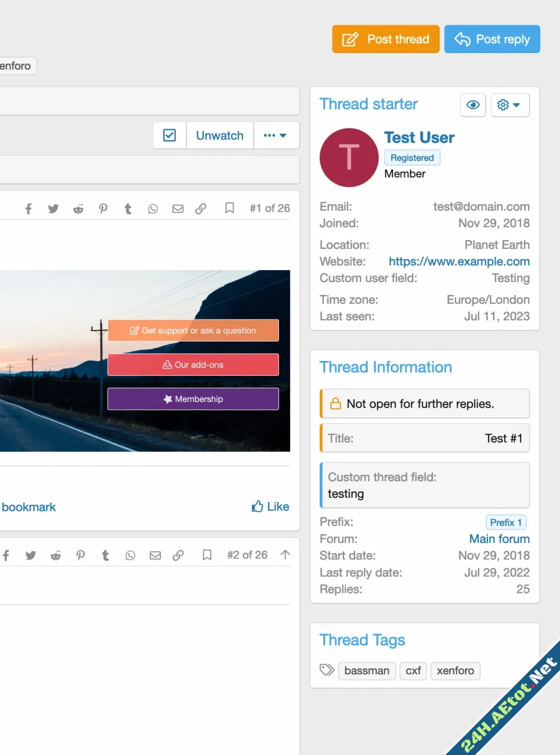Click the xenforo thread tag
The image size is (560, 755).
[x=455, y=671]
